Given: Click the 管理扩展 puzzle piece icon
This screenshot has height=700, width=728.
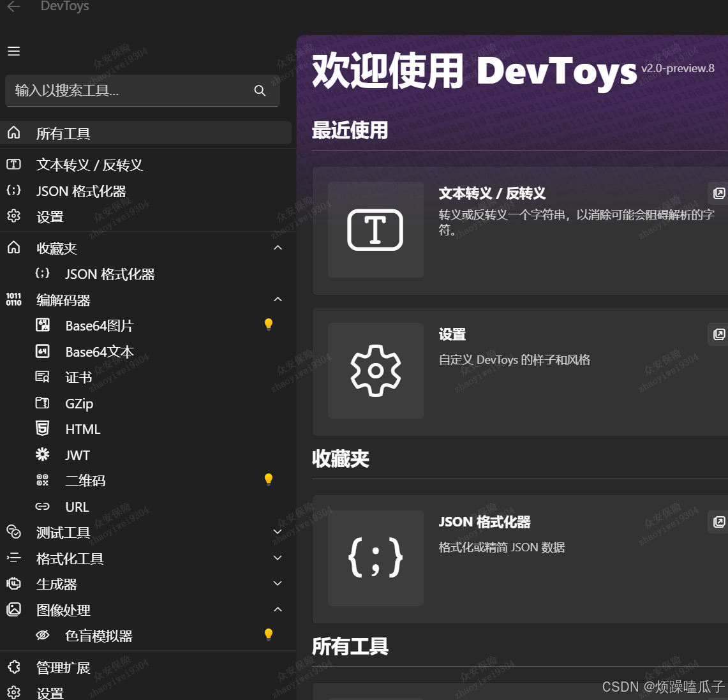Looking at the screenshot, I should point(14,667).
